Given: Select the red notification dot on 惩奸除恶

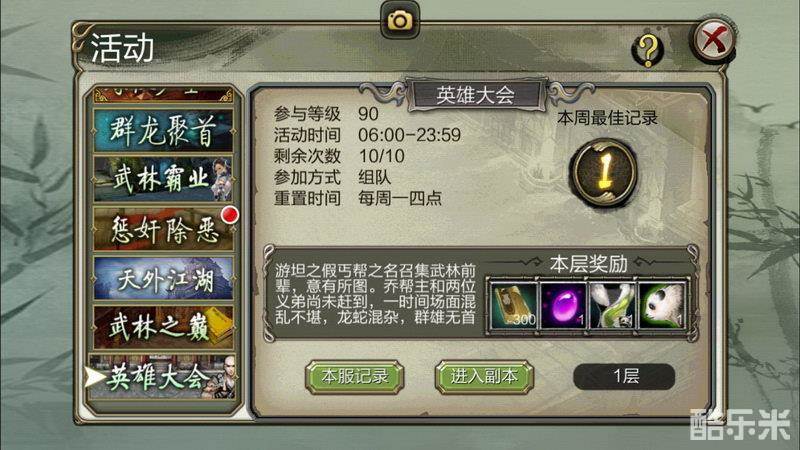Looking at the screenshot, I should click(230, 215).
